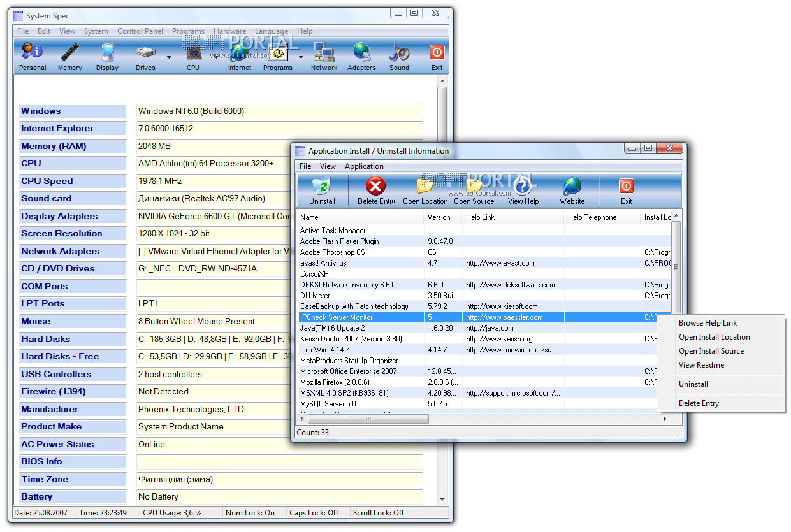Click the Time Zone value field
The width and height of the screenshot is (791, 532).
click(280, 479)
